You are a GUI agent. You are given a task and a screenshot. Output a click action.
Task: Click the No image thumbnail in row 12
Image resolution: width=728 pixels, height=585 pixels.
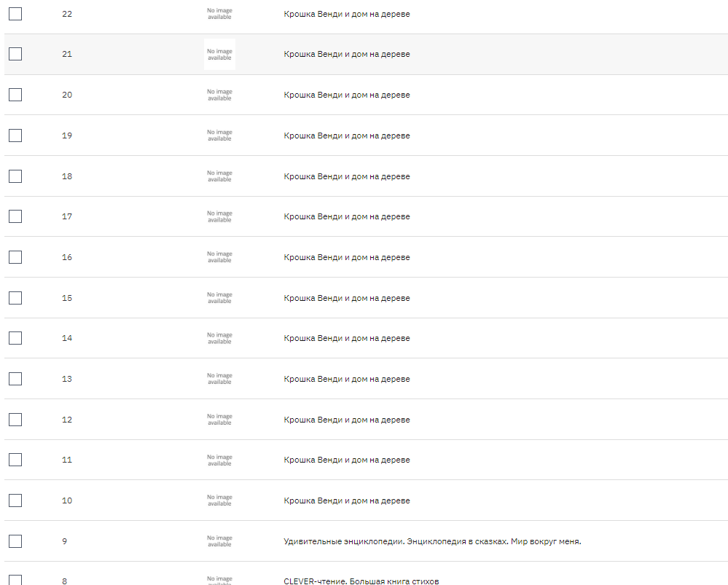coord(219,420)
